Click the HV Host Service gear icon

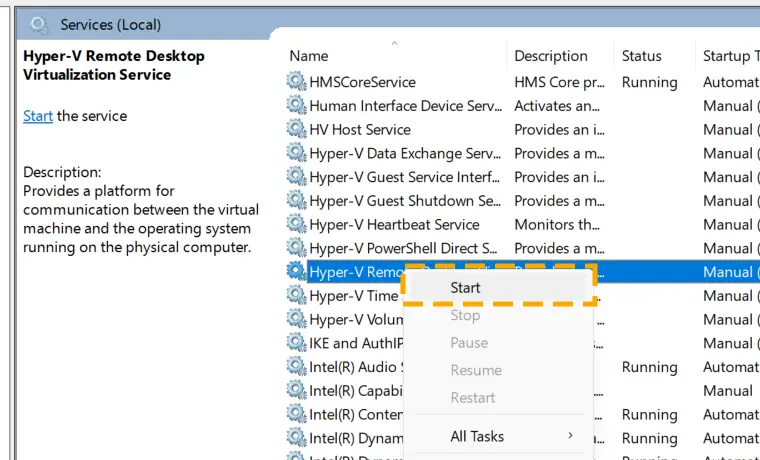[296, 128]
